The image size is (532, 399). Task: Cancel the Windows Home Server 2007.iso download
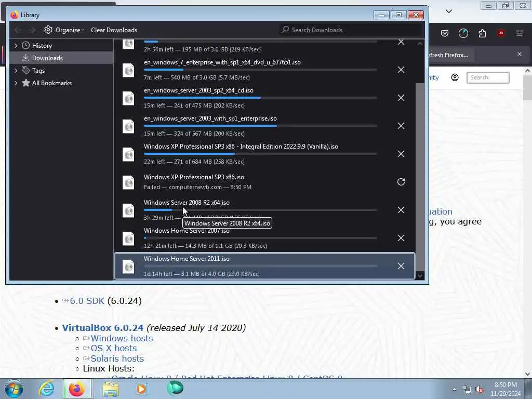pyautogui.click(x=401, y=238)
